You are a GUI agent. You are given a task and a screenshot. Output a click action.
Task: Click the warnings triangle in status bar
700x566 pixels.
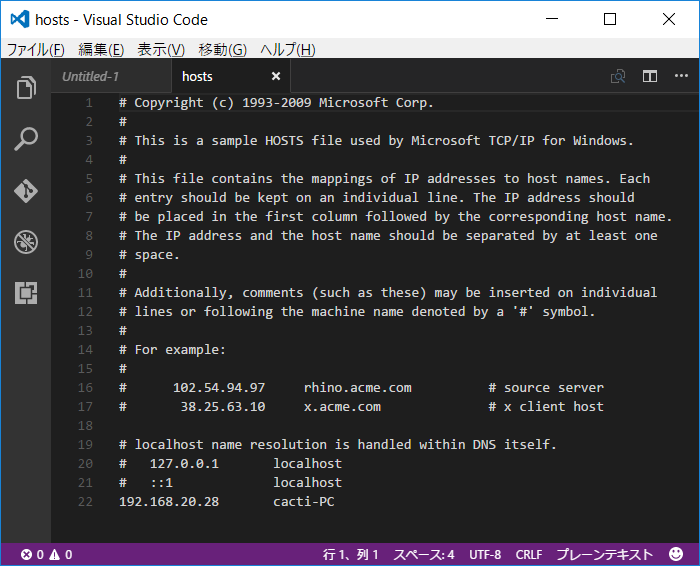[54, 554]
